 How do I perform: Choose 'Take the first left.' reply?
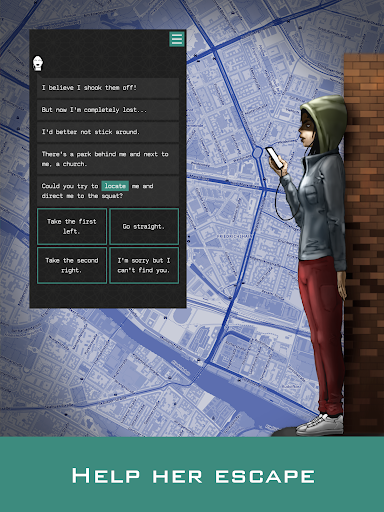point(72,226)
